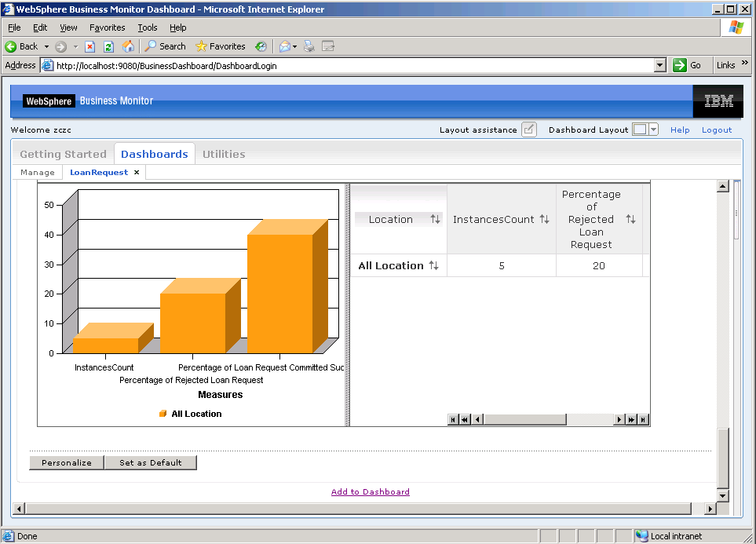Viewport: 756px width, 544px height.
Task: Open the Help menu in menu bar
Action: (178, 27)
